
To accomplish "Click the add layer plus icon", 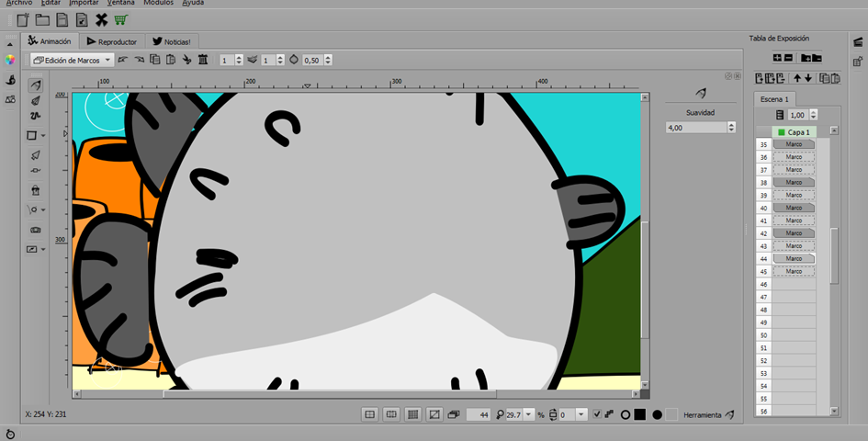I will (x=777, y=58).
